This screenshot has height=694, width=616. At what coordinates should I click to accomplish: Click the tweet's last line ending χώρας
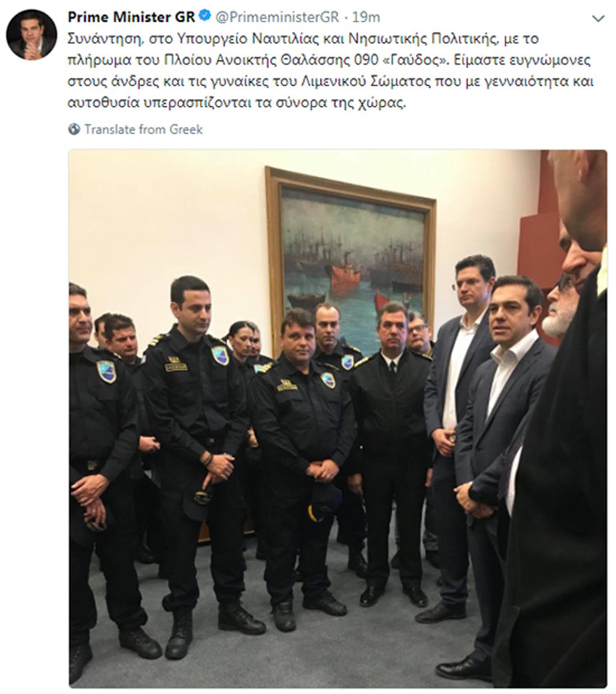click(x=236, y=104)
